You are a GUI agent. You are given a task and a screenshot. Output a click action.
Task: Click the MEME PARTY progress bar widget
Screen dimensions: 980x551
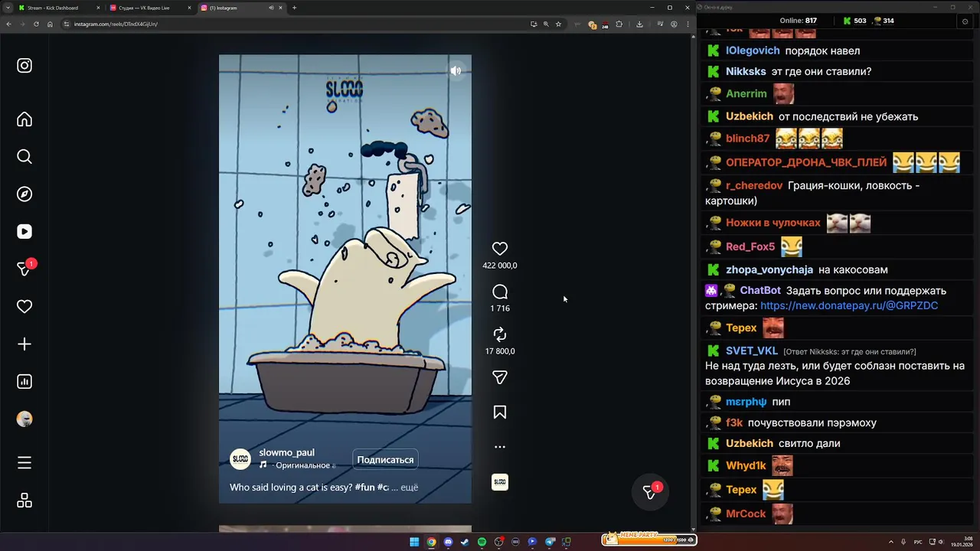coord(649,539)
